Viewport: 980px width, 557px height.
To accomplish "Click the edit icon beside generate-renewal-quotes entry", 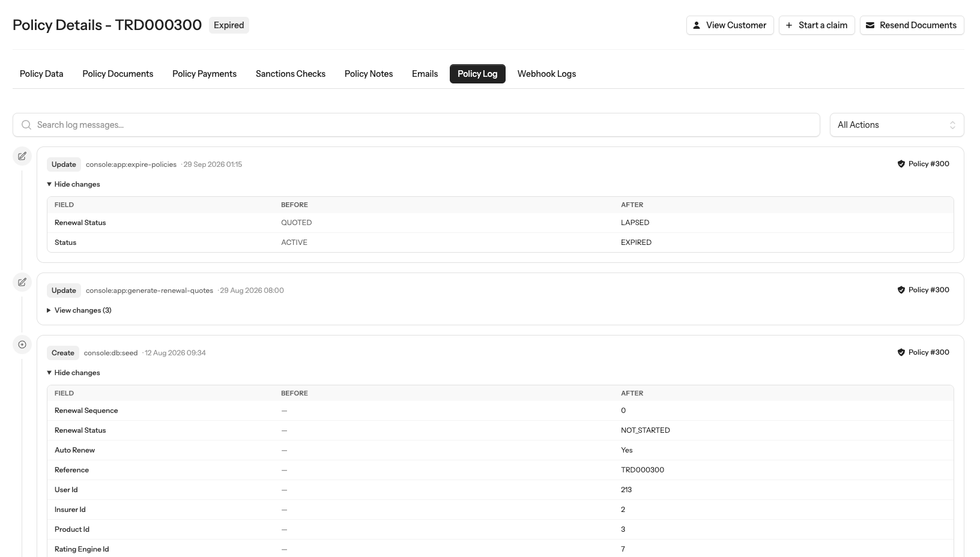I will pyautogui.click(x=22, y=282).
